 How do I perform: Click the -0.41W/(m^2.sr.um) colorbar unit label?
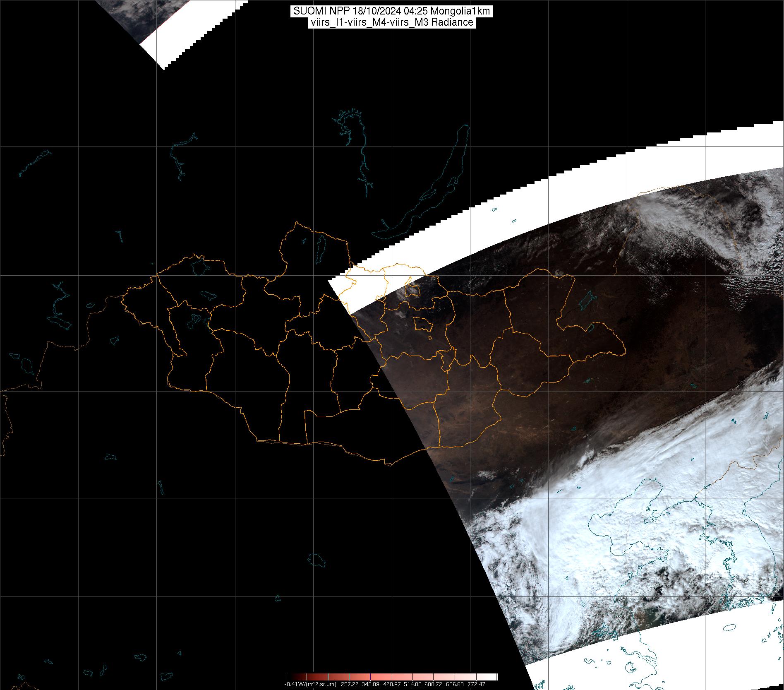310,684
